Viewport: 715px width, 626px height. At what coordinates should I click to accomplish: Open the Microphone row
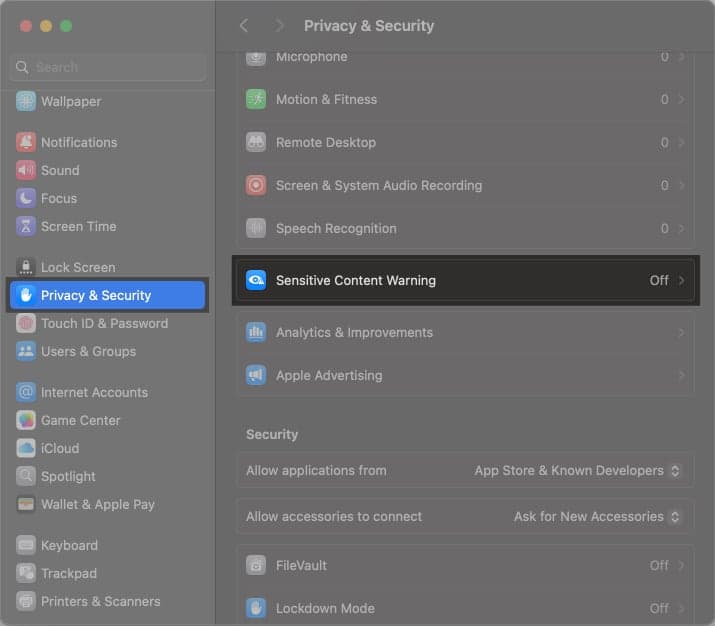click(x=466, y=58)
